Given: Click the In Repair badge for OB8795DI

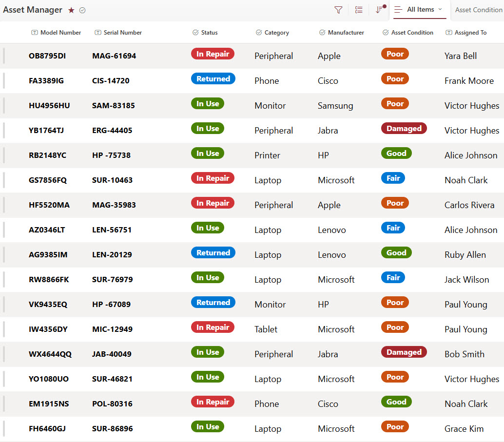Looking at the screenshot, I should point(213,54).
